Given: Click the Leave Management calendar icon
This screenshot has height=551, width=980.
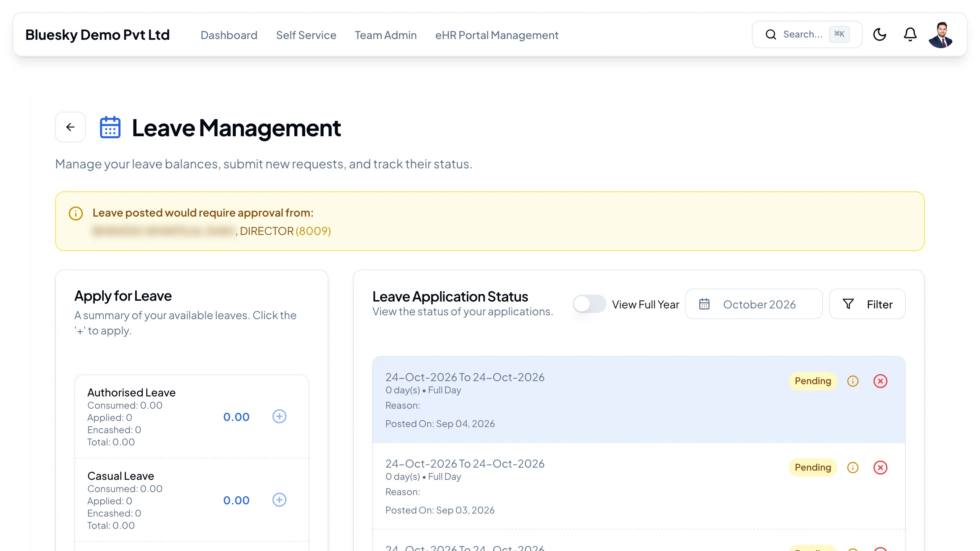Looking at the screenshot, I should point(110,127).
